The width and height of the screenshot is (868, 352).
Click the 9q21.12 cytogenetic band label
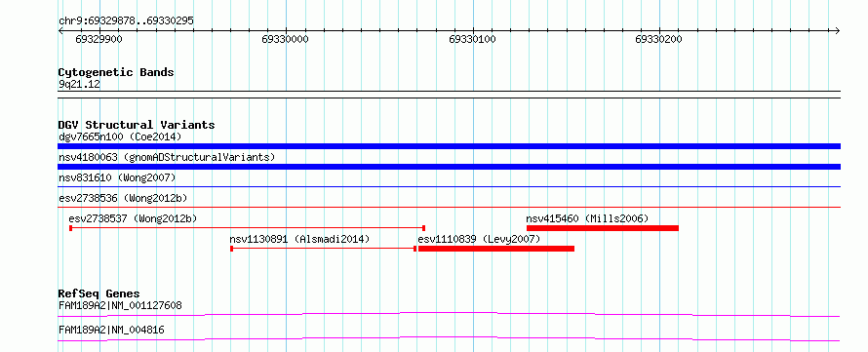[80, 85]
